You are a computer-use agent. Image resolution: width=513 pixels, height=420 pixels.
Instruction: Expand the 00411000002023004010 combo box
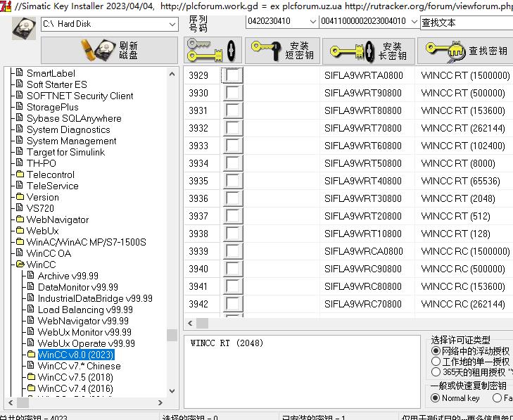(x=412, y=22)
